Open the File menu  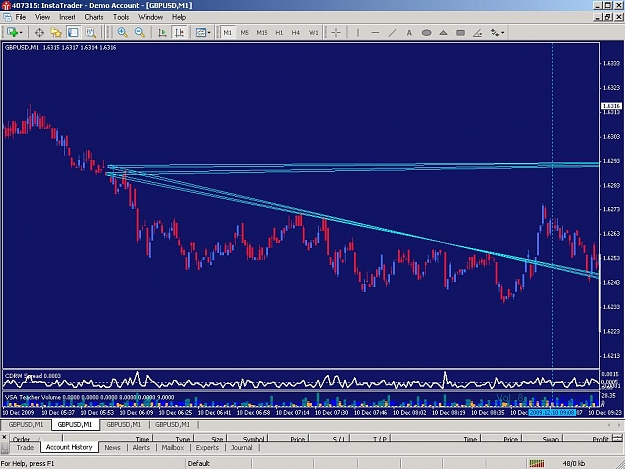tap(20, 17)
